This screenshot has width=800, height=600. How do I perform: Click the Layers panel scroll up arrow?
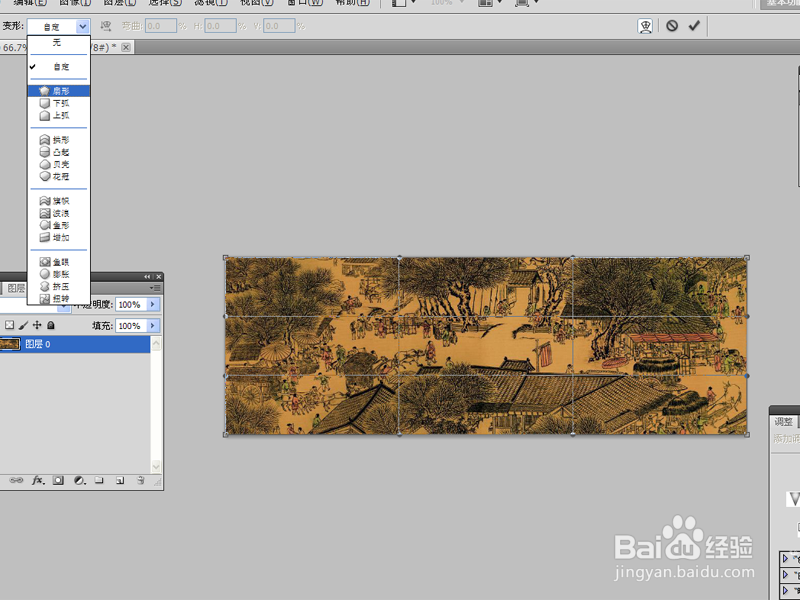[x=156, y=343]
